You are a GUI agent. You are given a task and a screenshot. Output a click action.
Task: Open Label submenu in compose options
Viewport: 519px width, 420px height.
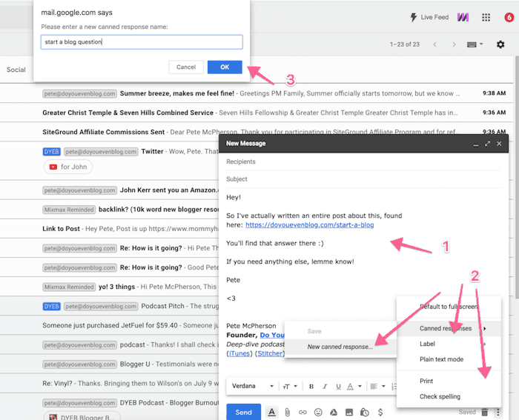coord(449,344)
